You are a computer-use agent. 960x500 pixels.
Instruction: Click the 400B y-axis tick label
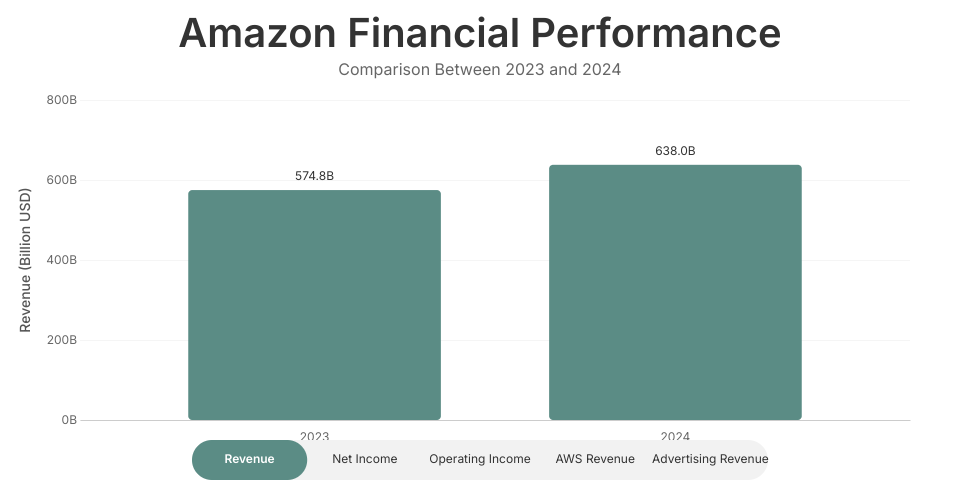click(62, 261)
